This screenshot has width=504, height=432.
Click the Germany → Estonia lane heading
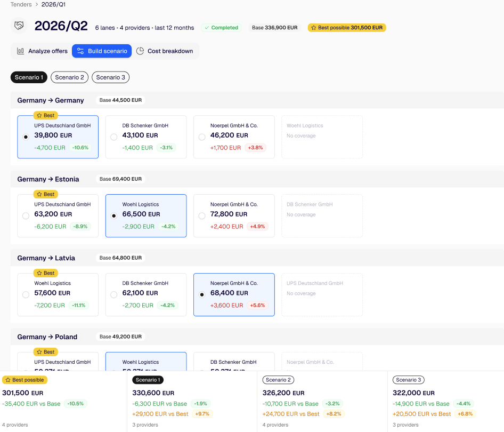(48, 179)
